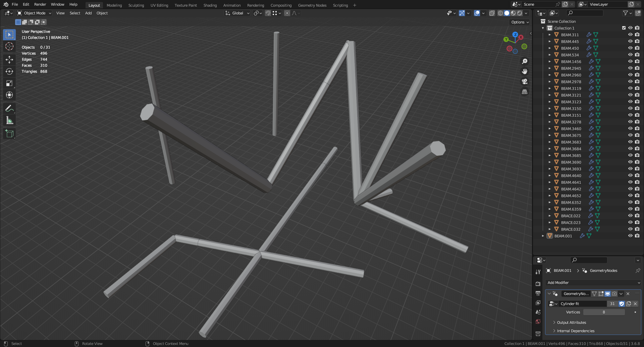Open the Add Modifier dropdown
644x347 pixels.
[x=593, y=283]
